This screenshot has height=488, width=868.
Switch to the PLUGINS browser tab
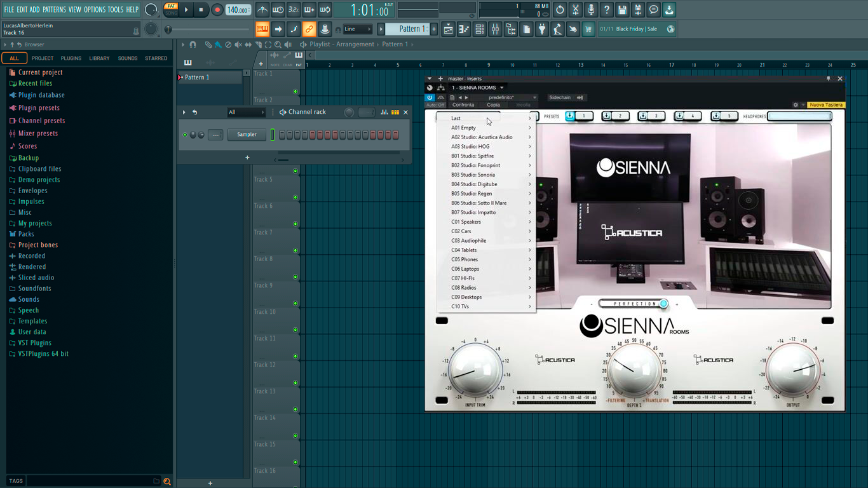point(71,58)
